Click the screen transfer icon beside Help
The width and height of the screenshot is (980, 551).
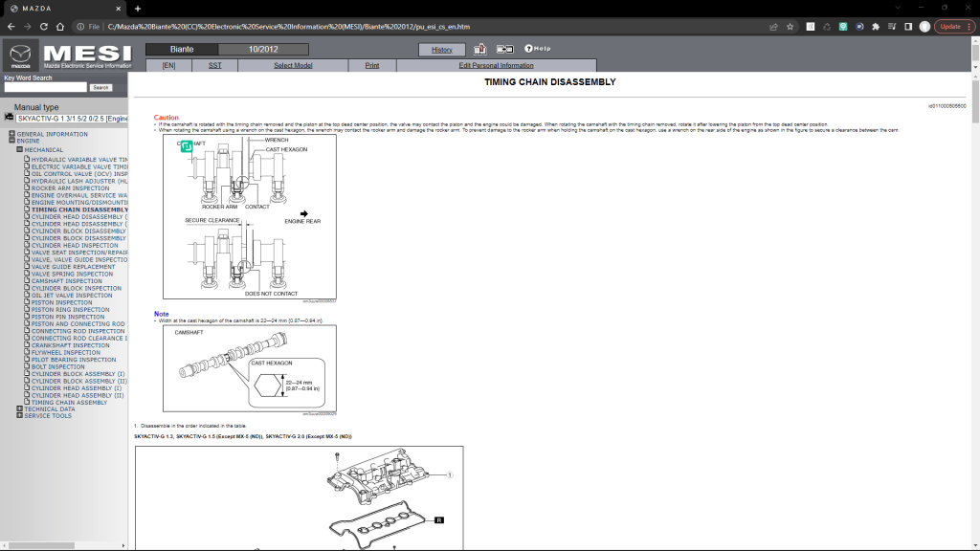click(x=505, y=49)
